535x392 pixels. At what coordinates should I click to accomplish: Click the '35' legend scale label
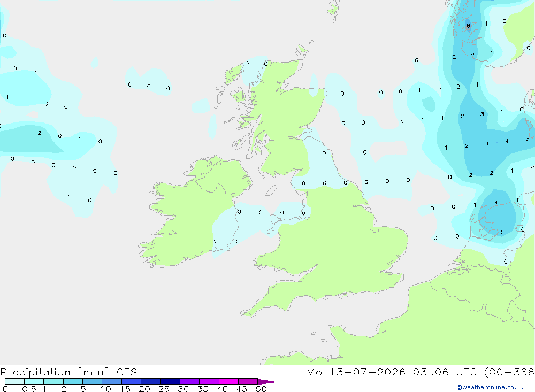(x=203, y=389)
